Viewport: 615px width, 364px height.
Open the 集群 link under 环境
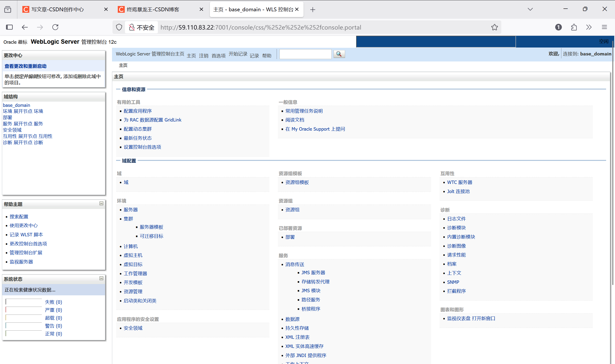pyautogui.click(x=128, y=219)
